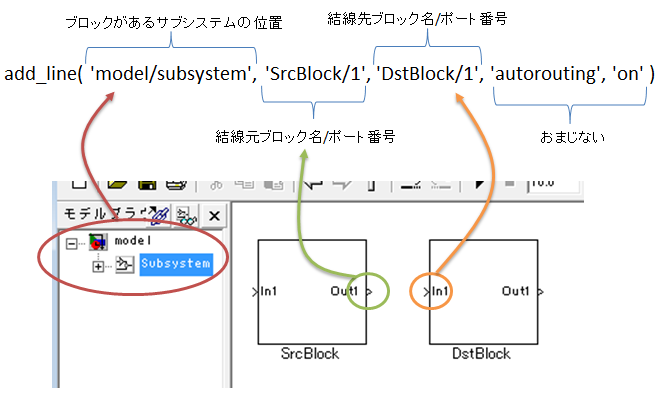Close the model browser pane
Screen dimensions: 662x398
(x=214, y=216)
